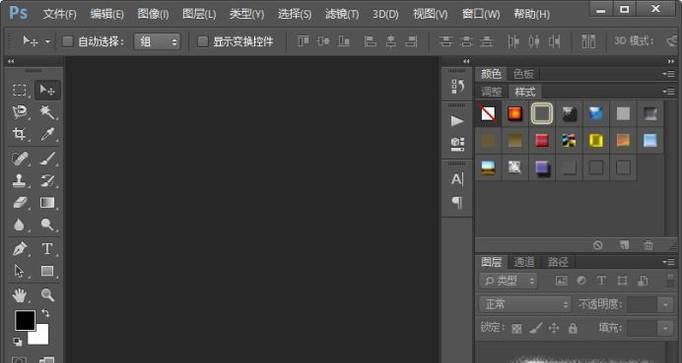Toggle lock all padlock icon
This screenshot has width=682, height=363.
click(573, 328)
